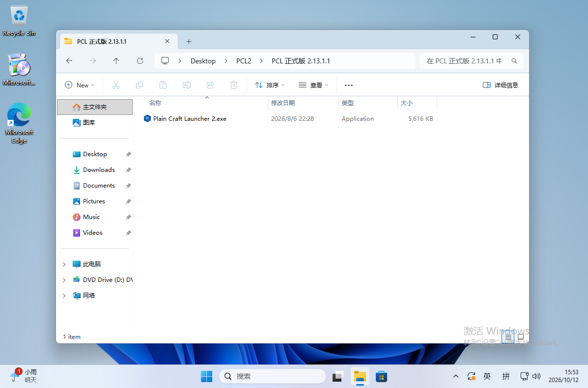Click File Explorer taskbar icon
588x388 pixels.
[360, 376]
